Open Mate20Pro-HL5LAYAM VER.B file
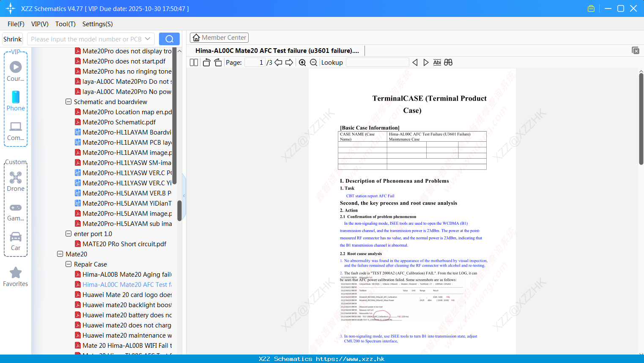644x363 pixels. [x=123, y=193]
